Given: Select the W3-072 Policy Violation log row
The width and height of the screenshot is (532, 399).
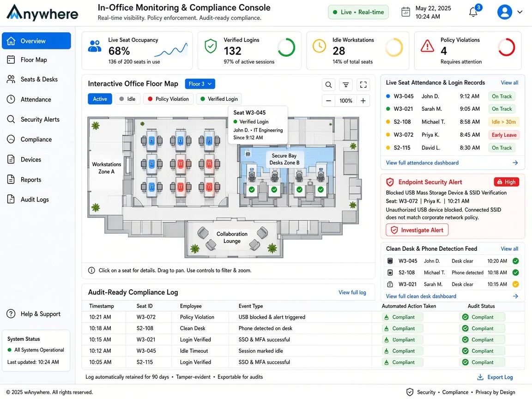Looking at the screenshot, I should (x=303, y=317).
